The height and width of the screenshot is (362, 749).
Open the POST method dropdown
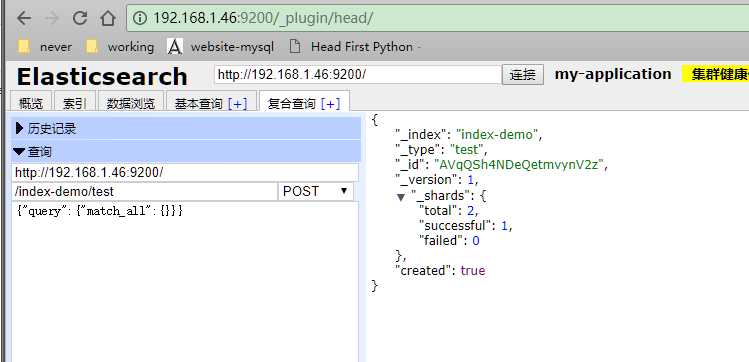point(316,192)
